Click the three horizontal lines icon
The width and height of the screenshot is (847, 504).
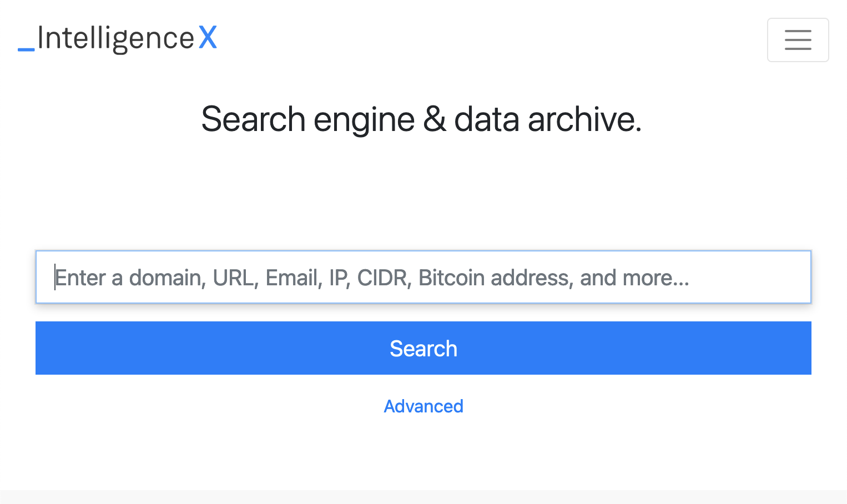(x=798, y=40)
